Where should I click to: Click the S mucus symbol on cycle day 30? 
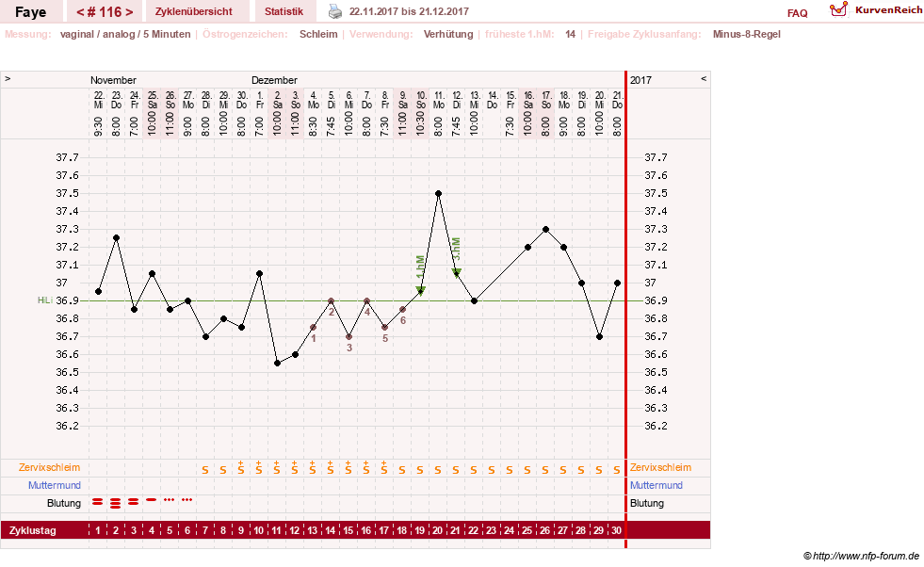(616, 470)
